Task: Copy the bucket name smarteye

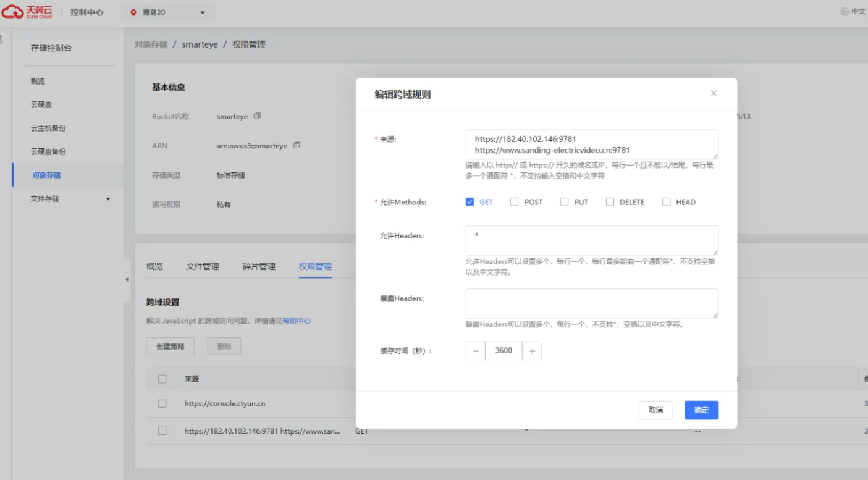Action: tap(257, 116)
